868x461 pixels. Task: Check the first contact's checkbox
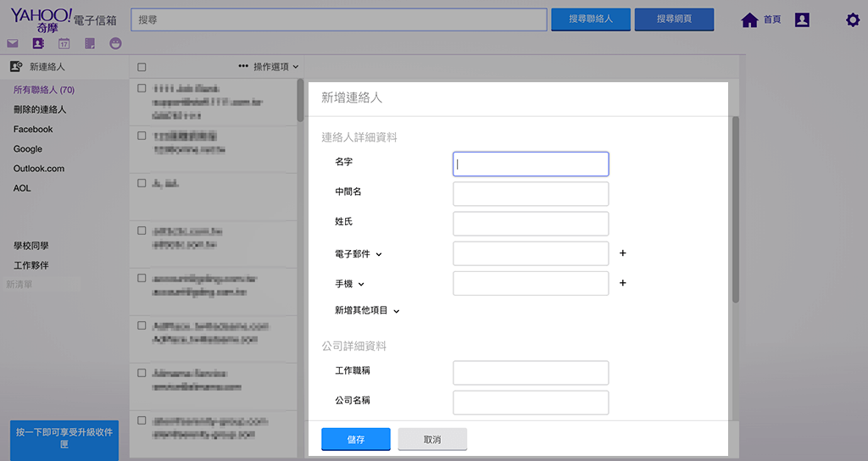click(x=142, y=88)
